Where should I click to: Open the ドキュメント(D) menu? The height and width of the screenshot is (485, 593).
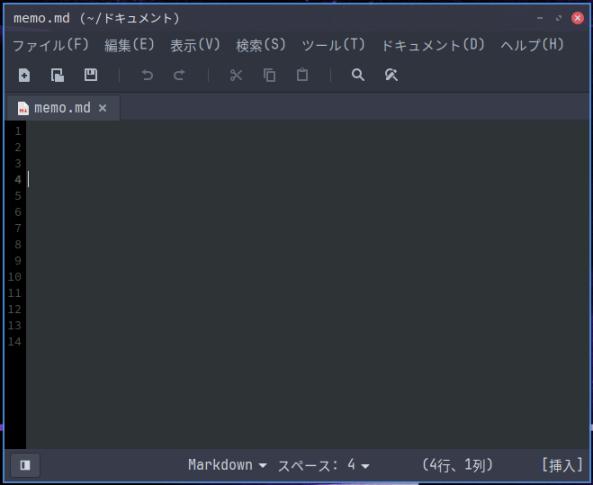tap(433, 45)
